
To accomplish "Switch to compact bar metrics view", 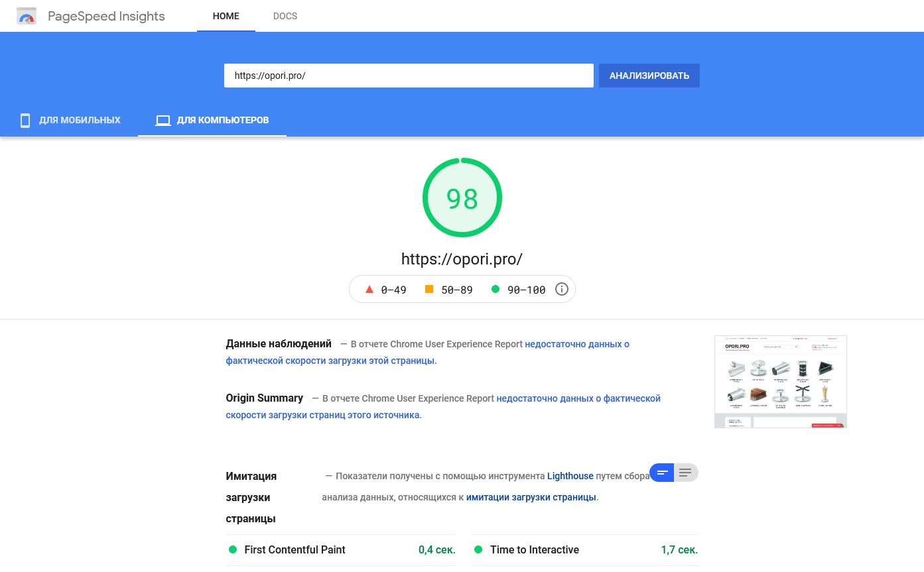I will (662, 473).
